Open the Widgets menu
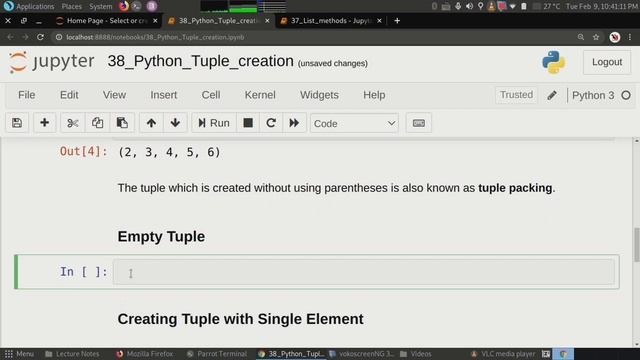This screenshot has height=360, width=640. [319, 95]
